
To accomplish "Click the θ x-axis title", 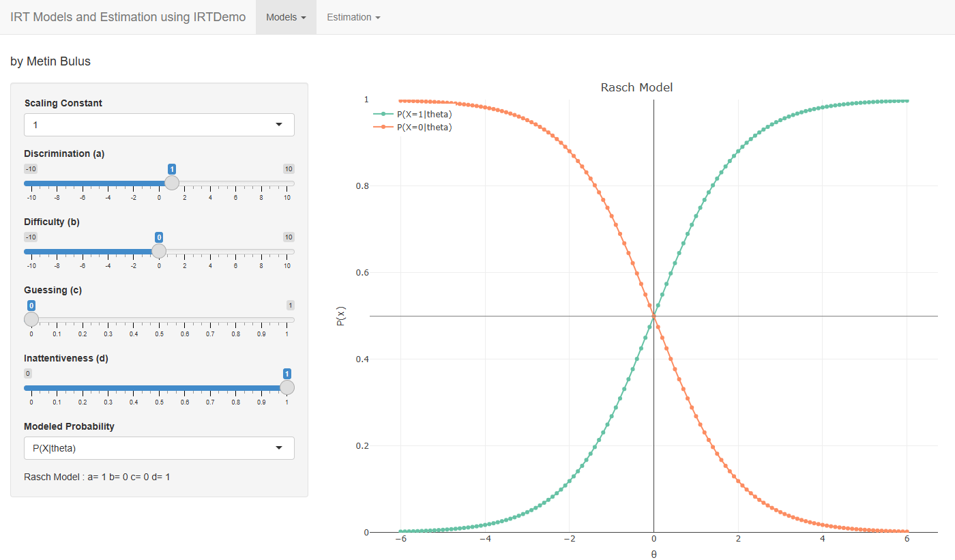I will pyautogui.click(x=653, y=554).
